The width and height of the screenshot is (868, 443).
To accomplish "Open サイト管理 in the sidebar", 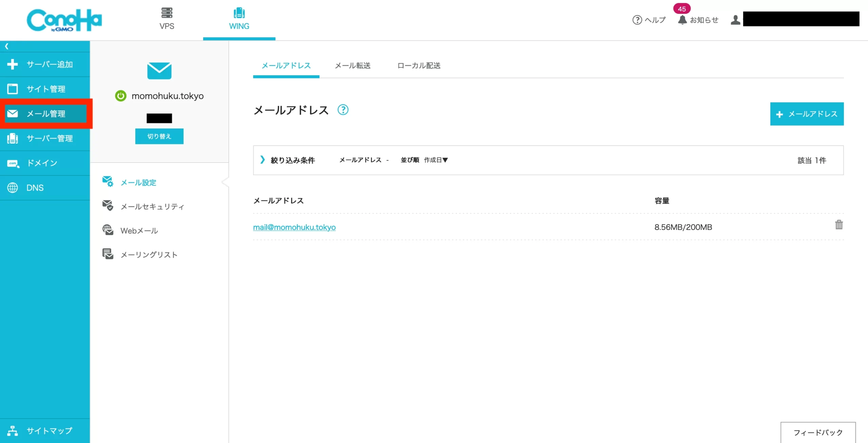I will tap(45, 89).
